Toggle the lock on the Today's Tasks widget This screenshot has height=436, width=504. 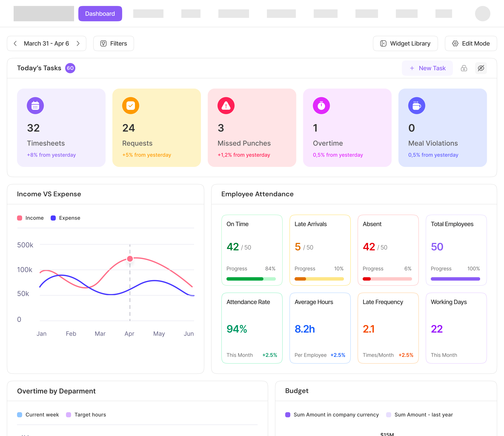(464, 68)
